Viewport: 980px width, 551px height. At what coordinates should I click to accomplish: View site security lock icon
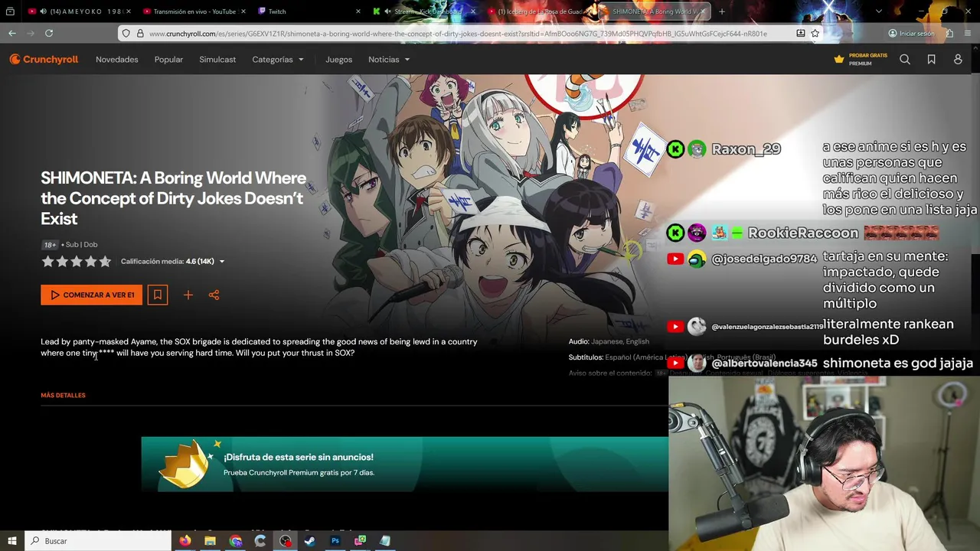coord(139,34)
